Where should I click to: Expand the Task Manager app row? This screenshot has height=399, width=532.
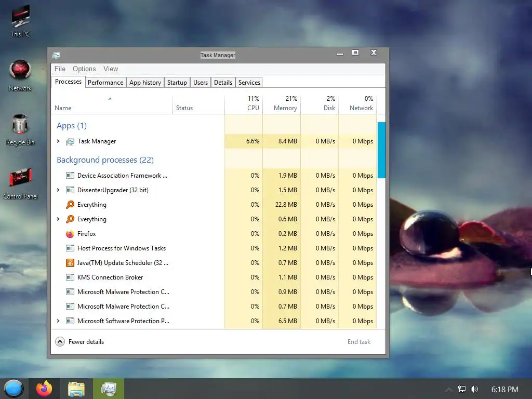pos(58,141)
